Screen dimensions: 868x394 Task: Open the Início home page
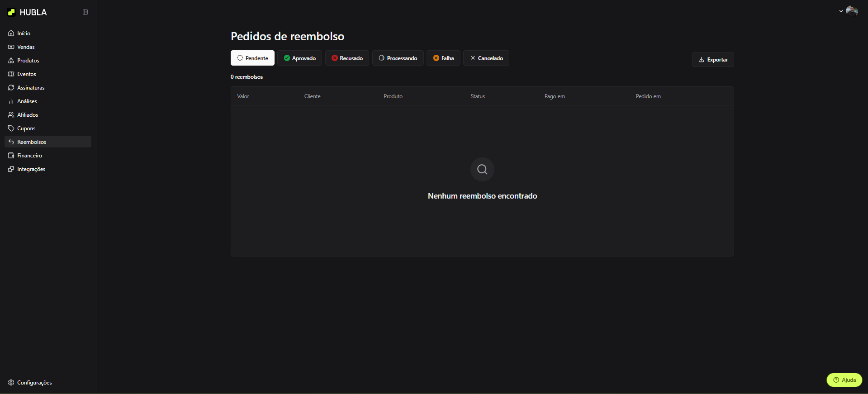coord(24,33)
